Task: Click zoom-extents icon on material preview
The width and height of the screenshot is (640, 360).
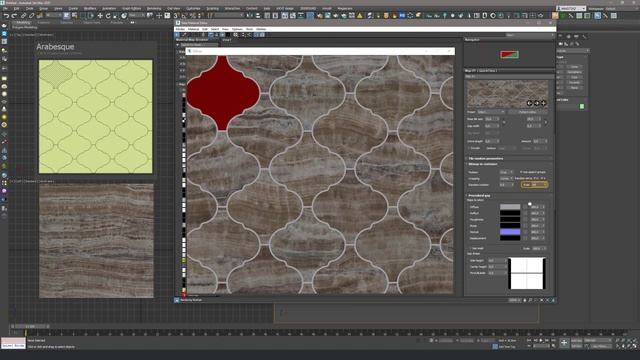Action: pyautogui.click(x=544, y=103)
